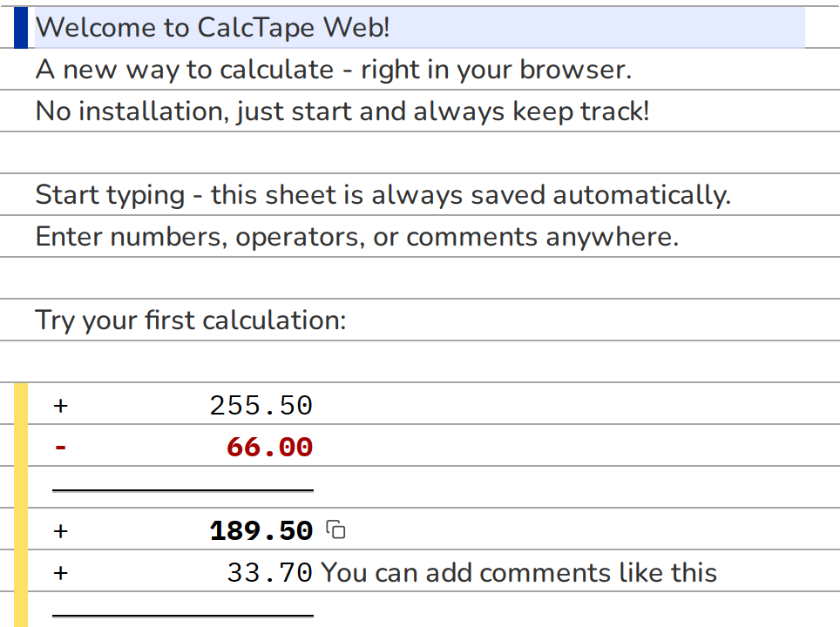Viewport: 840px width, 627px height.
Task: Select the 'Welcome to CalcTape Web!' line
Action: (x=419, y=27)
